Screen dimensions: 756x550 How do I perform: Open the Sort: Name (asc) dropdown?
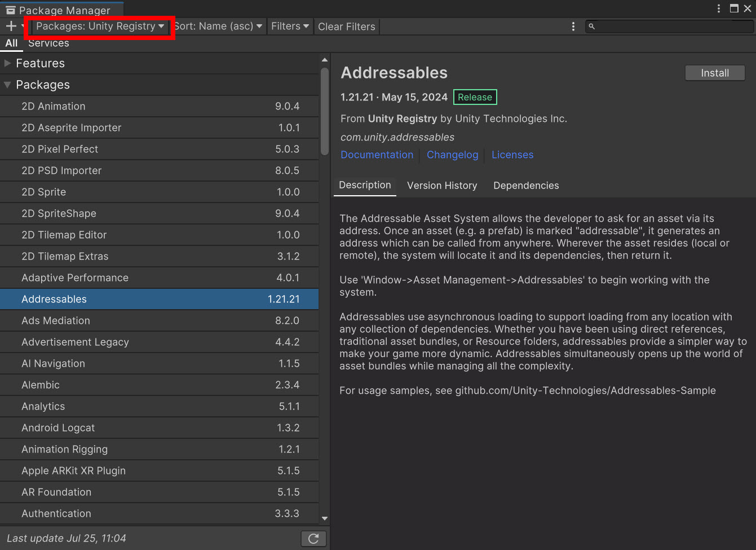click(218, 27)
